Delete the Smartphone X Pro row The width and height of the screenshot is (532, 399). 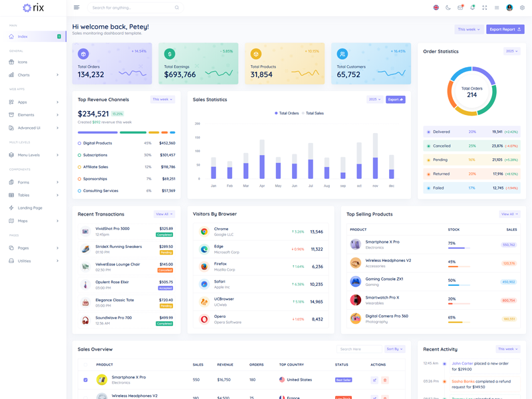(385, 380)
